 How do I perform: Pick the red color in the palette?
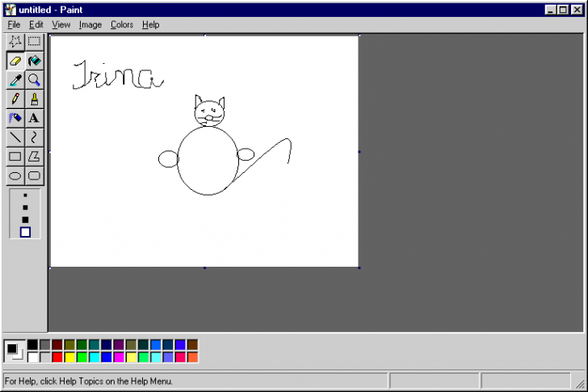57,357
